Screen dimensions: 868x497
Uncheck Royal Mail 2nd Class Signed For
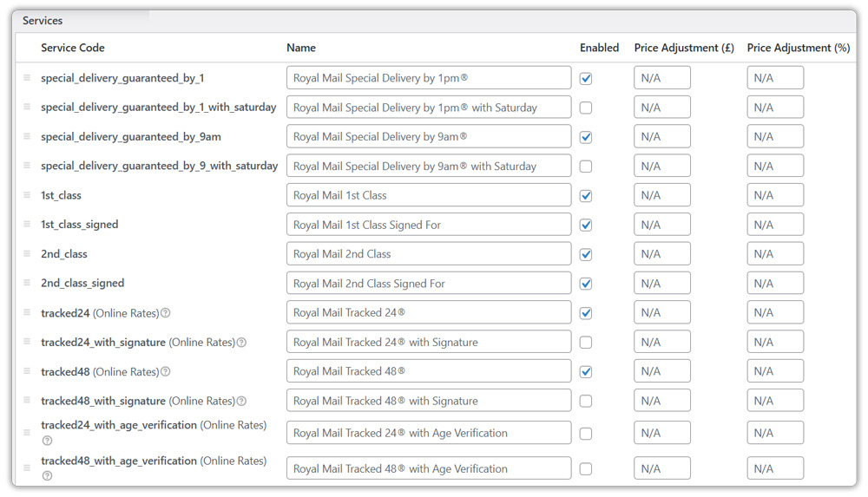point(586,284)
